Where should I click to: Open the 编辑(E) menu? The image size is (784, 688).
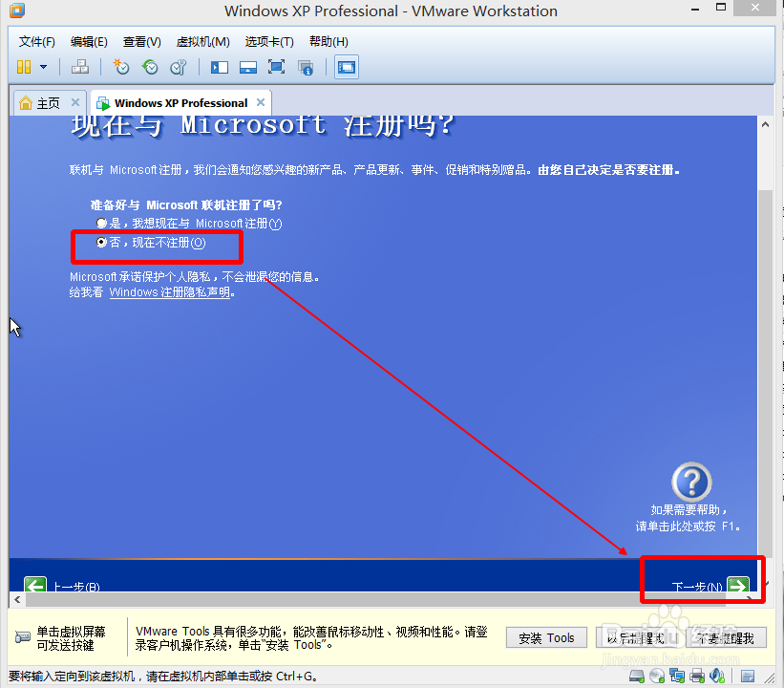[89, 41]
